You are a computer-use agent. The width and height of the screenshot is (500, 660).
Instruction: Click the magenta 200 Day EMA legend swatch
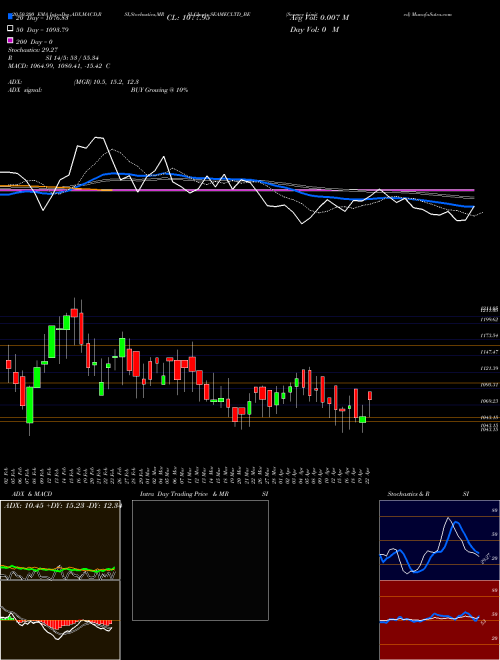pyautogui.click(x=10, y=41)
